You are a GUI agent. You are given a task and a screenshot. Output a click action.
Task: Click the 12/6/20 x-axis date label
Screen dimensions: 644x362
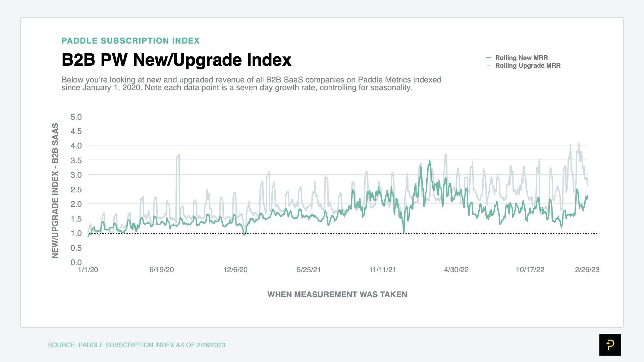tap(235, 270)
